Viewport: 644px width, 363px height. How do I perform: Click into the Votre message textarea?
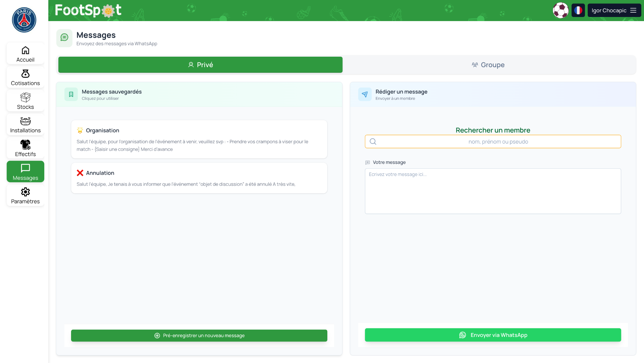coord(493,191)
